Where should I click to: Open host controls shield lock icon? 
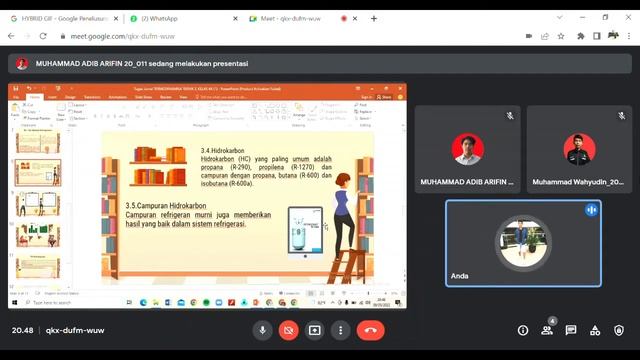tap(619, 330)
